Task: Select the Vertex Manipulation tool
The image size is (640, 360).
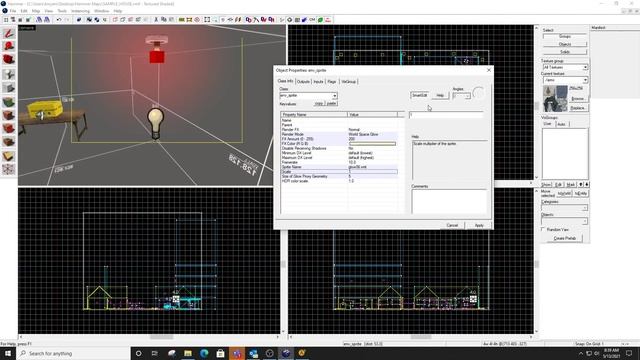Action: point(9,169)
